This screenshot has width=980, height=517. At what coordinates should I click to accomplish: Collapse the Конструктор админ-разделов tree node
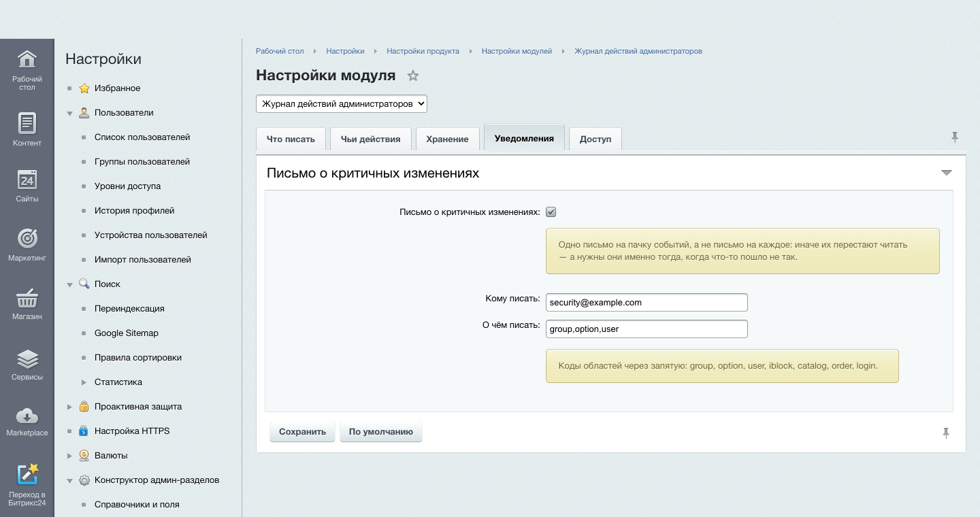tap(69, 481)
